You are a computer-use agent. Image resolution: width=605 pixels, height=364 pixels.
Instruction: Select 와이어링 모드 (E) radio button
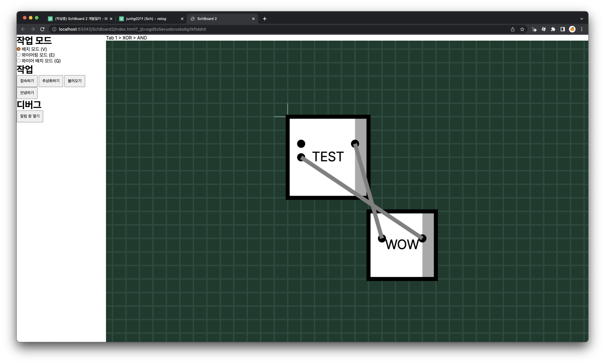[x=19, y=55]
